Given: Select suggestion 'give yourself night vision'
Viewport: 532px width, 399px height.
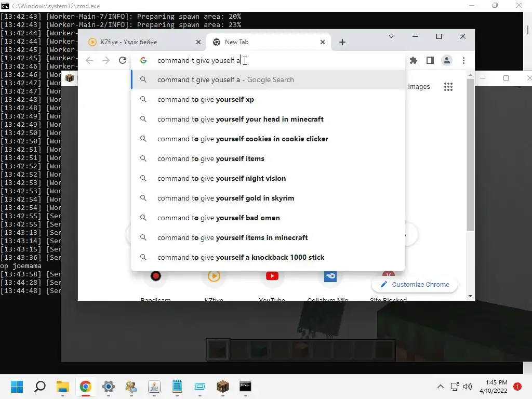Looking at the screenshot, I should tap(268, 178).
